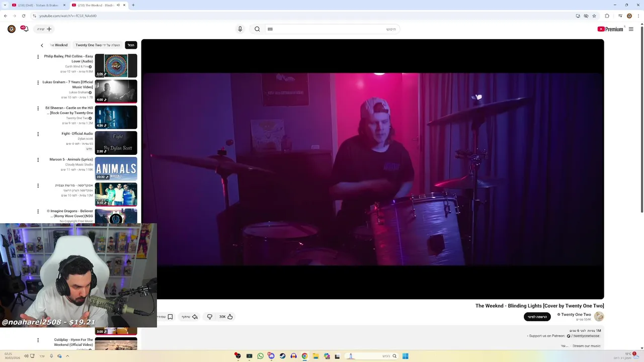Viewport: 644px width, 362px height.
Task: Open the weather widget showing 15°C
Action: click(x=626, y=355)
